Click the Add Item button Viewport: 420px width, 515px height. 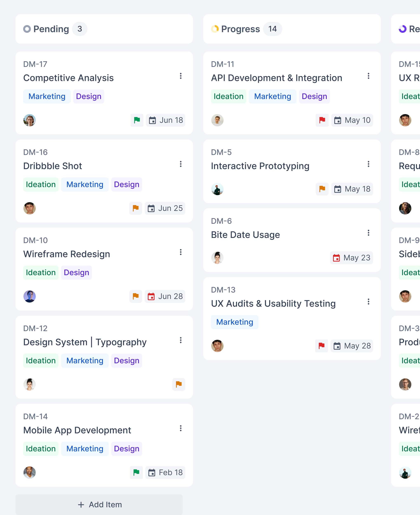[99, 505]
